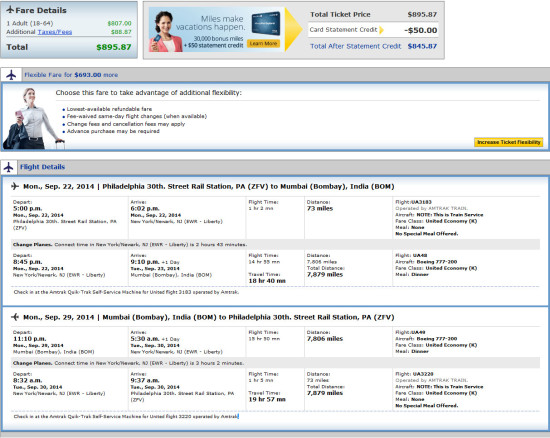
Task: Click the -$50.00 statement credit value
Action: pos(421,30)
